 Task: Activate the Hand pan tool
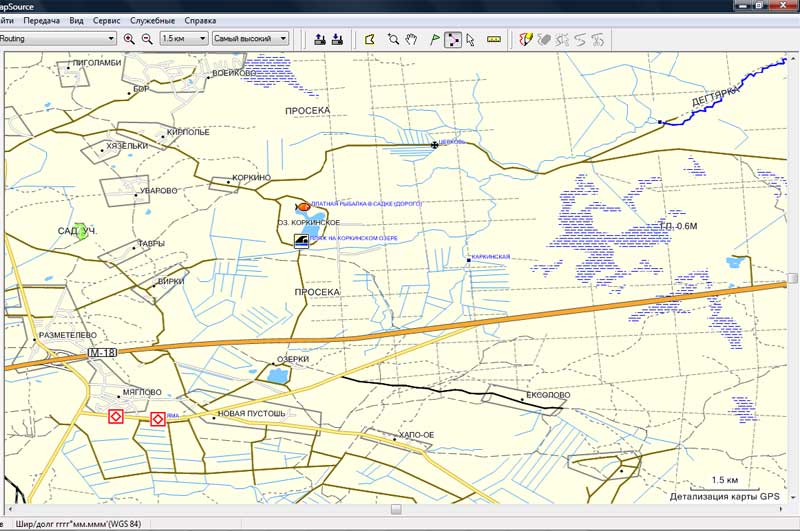[410, 39]
